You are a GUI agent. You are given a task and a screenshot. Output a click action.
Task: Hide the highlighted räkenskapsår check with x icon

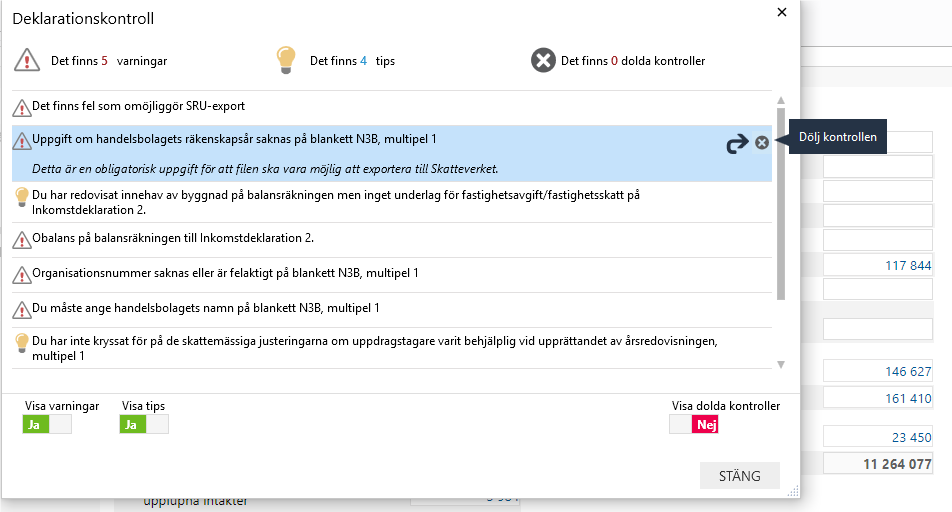pyautogui.click(x=762, y=142)
